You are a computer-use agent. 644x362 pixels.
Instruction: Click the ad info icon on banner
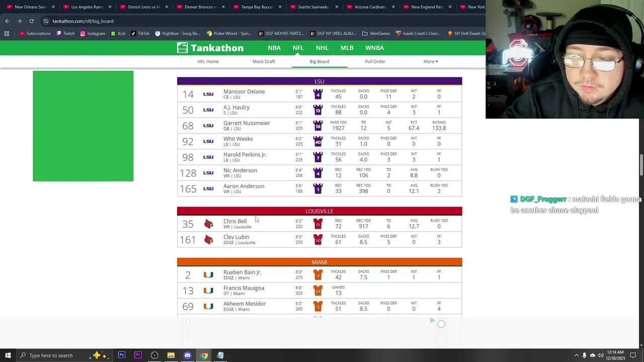point(432,320)
